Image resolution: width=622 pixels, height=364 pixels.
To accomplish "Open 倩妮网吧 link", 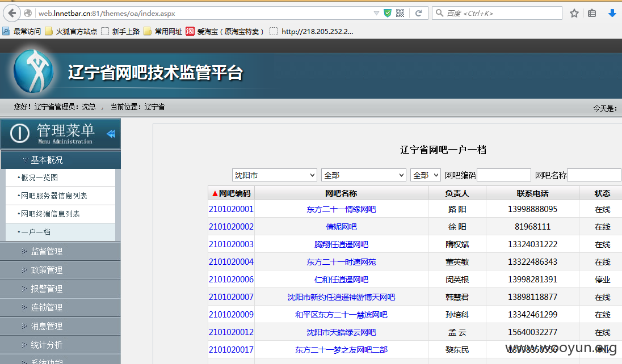I will point(341,227).
